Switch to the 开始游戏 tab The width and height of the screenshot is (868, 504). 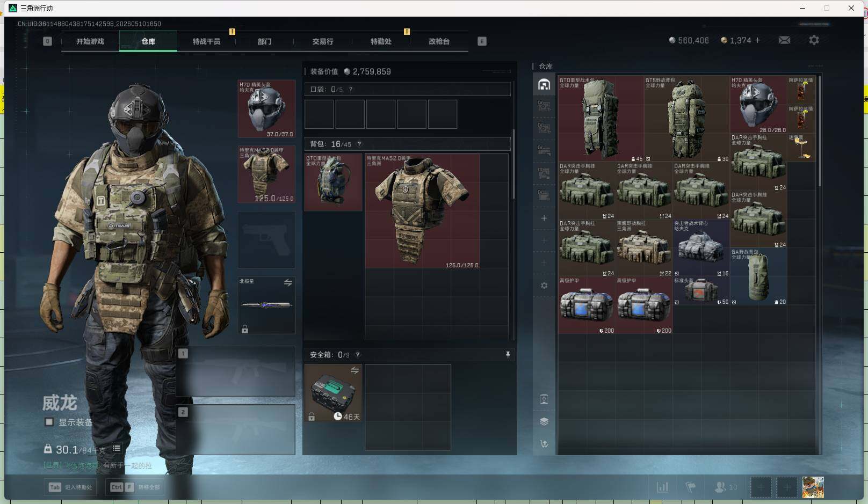[x=90, y=41]
